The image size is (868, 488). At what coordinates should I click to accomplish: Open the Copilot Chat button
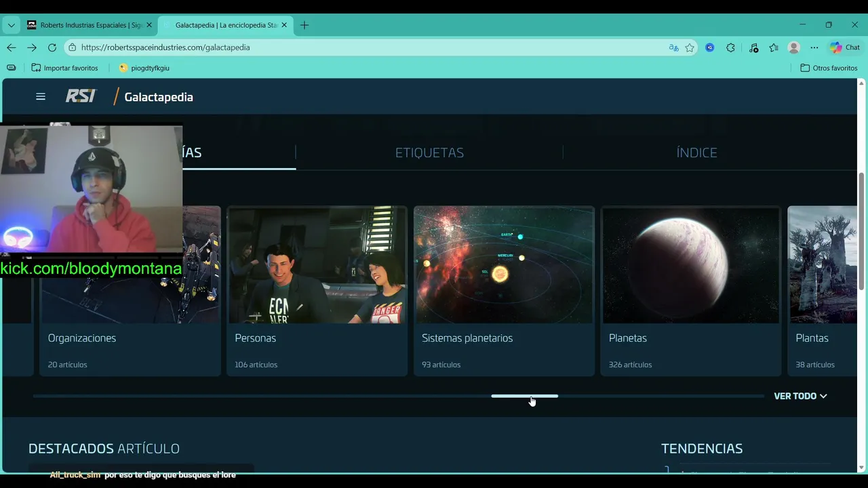click(845, 47)
